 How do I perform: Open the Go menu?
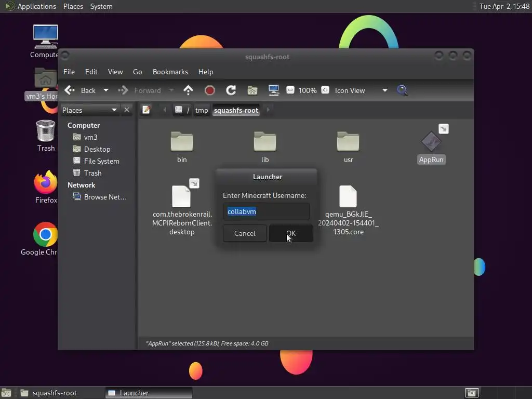point(137,72)
